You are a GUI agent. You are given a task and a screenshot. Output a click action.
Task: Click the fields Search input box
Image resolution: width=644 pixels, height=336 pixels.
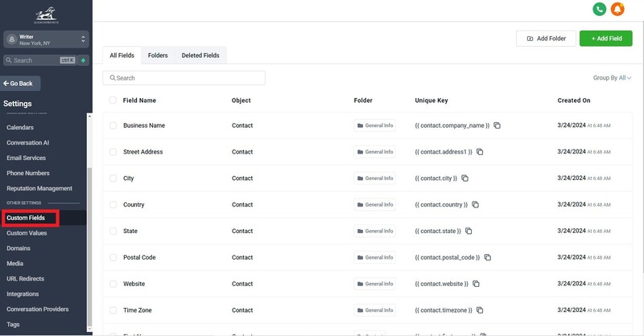(184, 78)
